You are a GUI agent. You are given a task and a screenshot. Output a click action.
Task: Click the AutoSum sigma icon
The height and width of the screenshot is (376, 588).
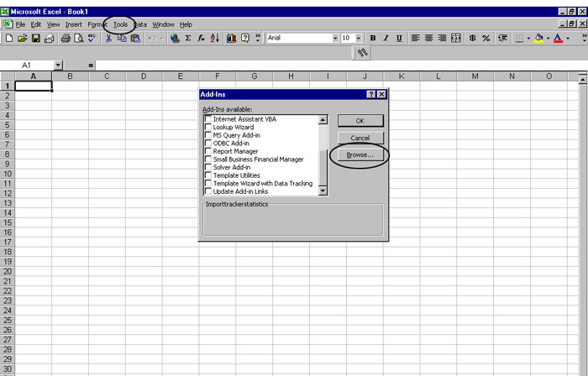[x=188, y=38]
